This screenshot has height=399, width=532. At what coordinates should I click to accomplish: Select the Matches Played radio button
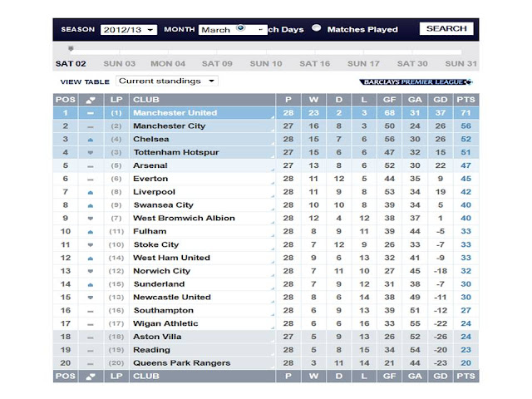click(x=317, y=28)
